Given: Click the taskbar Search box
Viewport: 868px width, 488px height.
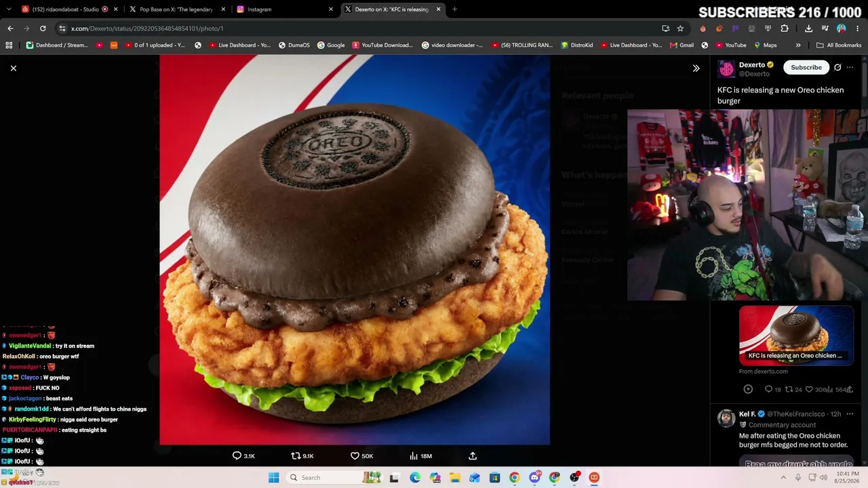Looking at the screenshot, I should [x=334, y=478].
